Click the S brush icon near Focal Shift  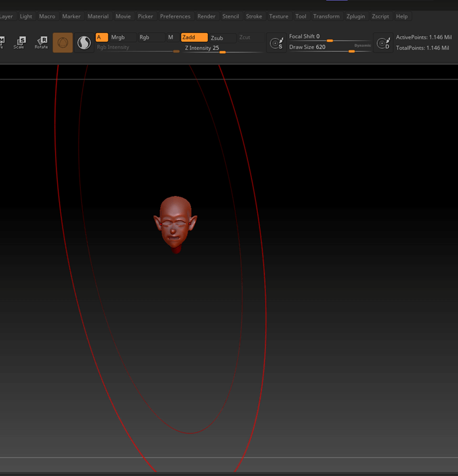276,43
